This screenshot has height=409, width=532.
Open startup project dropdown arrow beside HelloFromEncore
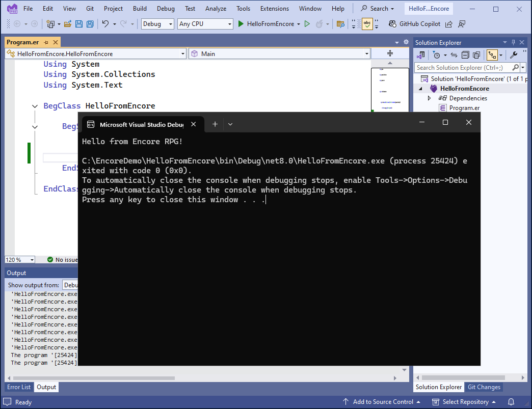click(x=299, y=24)
